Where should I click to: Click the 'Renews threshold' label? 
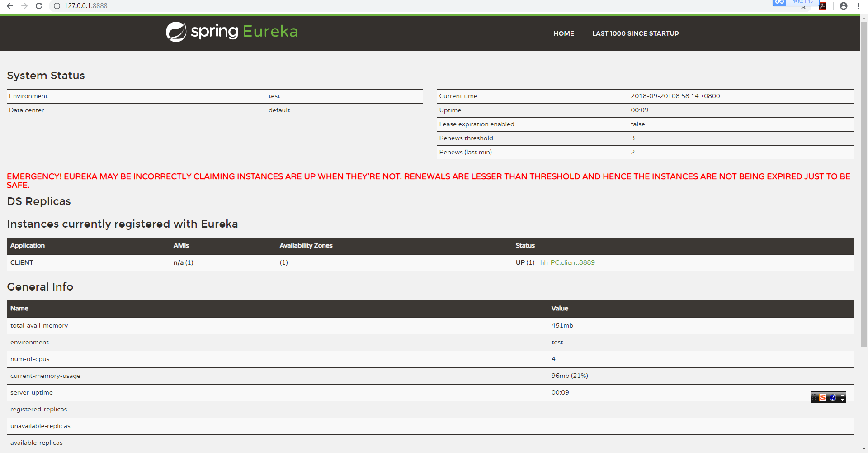click(x=466, y=138)
